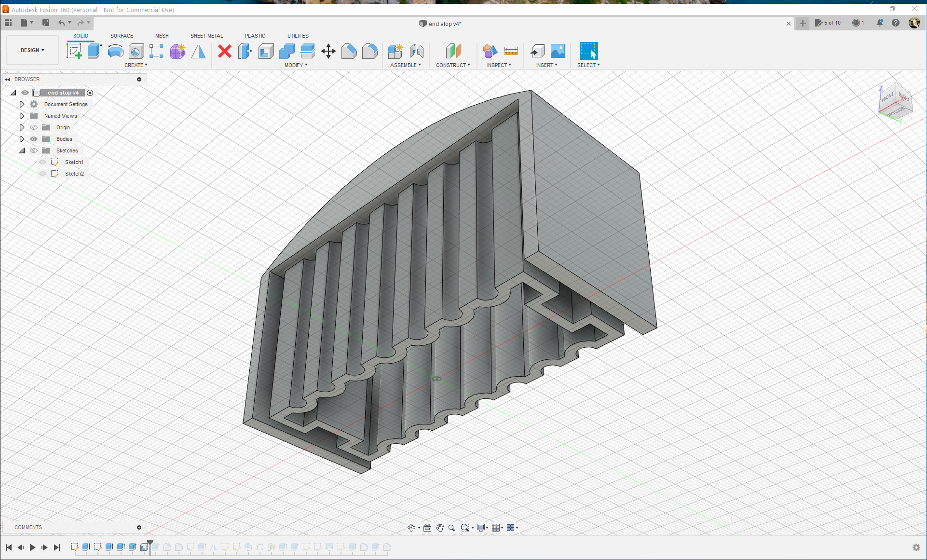Collapse the Sketches folder
The image size is (927, 560).
(x=22, y=150)
